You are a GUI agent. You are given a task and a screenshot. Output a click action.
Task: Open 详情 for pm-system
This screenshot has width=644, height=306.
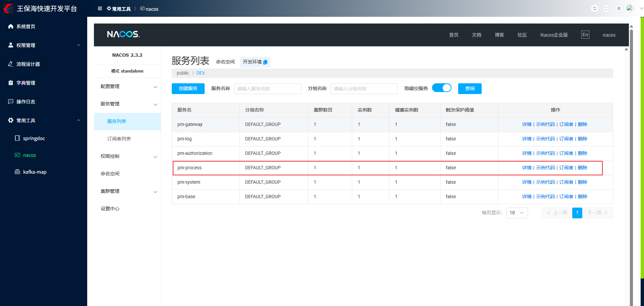pyautogui.click(x=527, y=182)
